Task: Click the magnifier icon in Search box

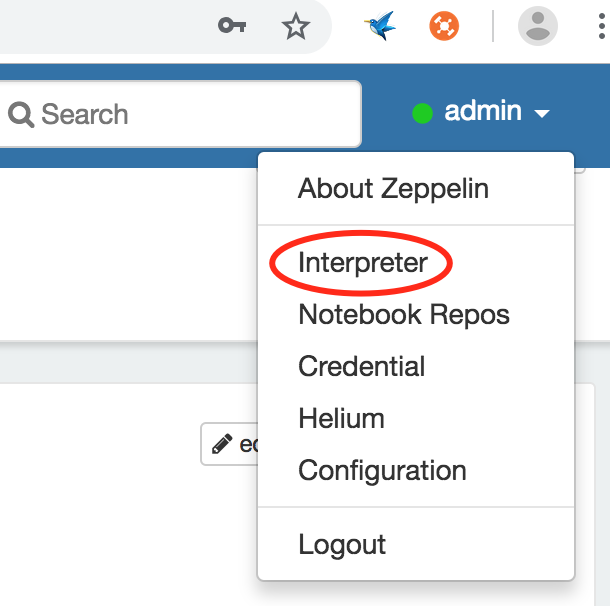Action: pyautogui.click(x=21, y=114)
